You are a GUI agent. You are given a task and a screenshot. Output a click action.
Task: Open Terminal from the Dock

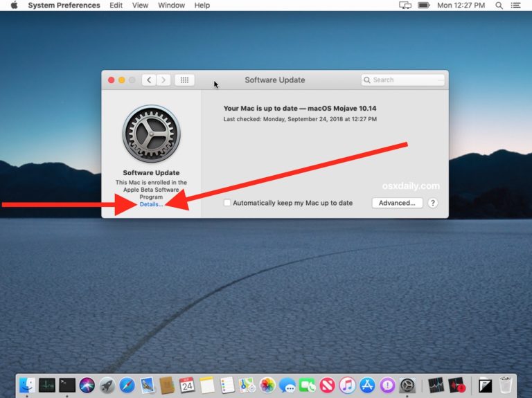click(x=67, y=386)
